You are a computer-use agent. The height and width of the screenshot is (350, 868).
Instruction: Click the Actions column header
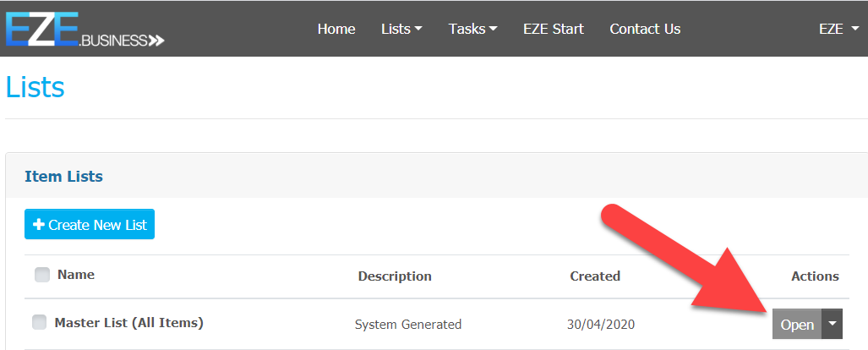815,276
